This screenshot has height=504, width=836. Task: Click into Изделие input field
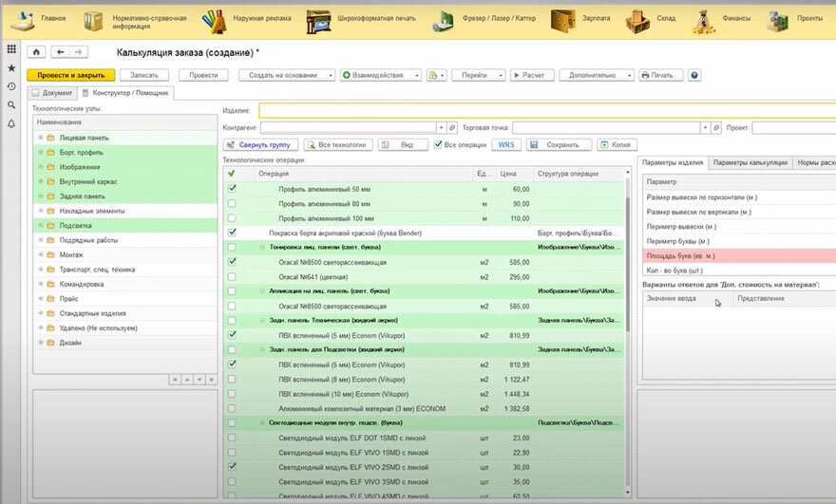pos(547,110)
